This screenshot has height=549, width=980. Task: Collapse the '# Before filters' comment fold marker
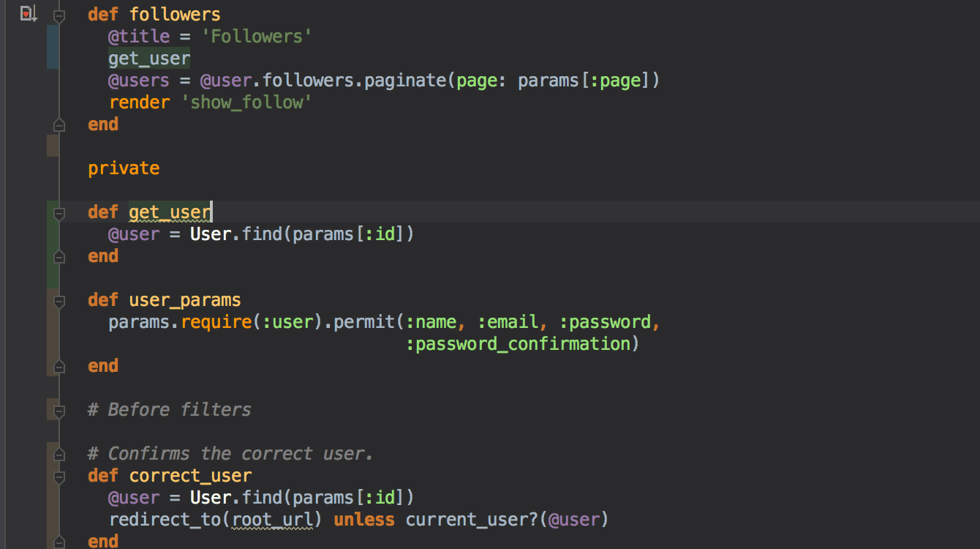tap(59, 410)
